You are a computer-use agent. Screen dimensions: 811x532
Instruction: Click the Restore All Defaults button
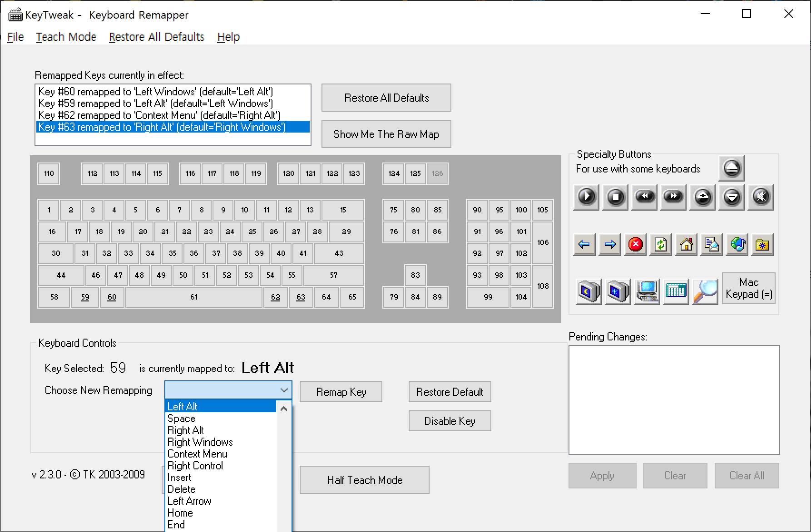point(386,98)
